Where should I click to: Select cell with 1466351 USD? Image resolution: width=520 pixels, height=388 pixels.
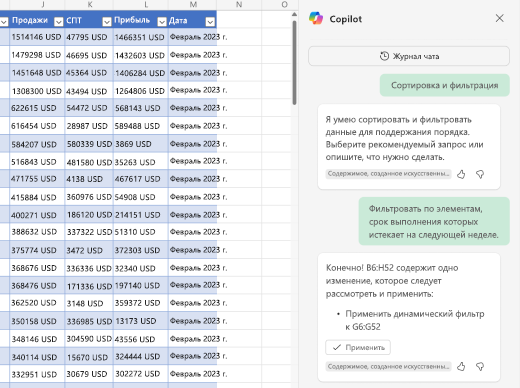coord(141,37)
